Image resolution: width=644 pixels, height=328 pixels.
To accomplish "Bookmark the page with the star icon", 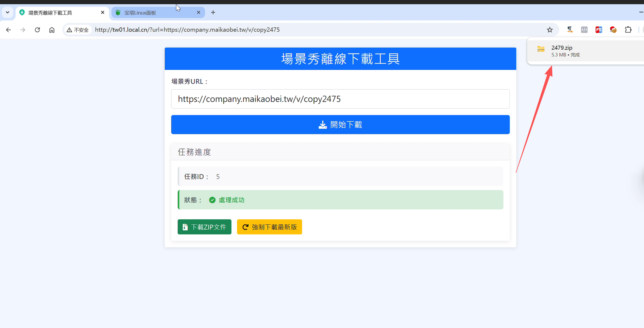I will 550,30.
